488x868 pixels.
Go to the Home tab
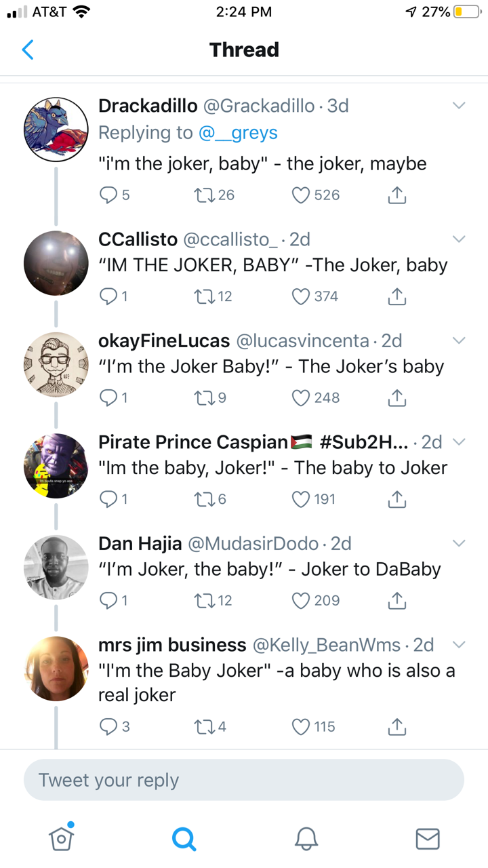point(62,839)
